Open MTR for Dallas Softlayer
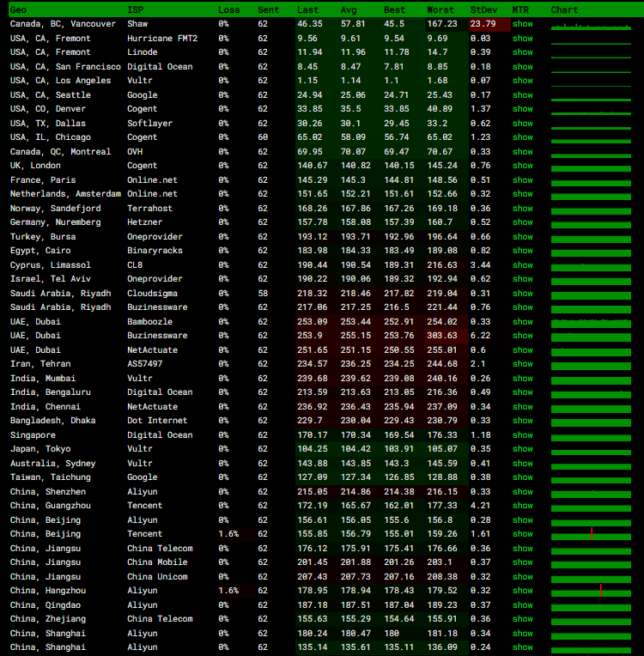This screenshot has width=644, height=656. tap(523, 124)
